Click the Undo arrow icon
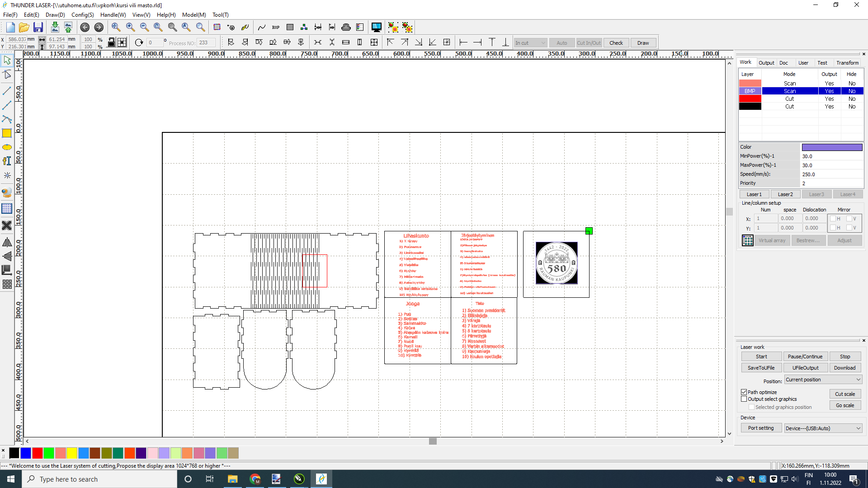The height and width of the screenshot is (488, 868). point(85,28)
